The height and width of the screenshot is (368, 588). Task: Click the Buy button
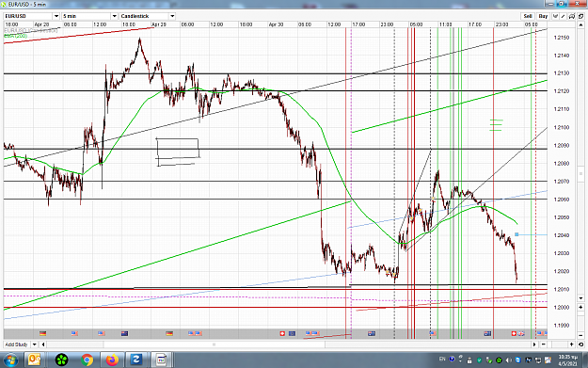click(x=543, y=16)
